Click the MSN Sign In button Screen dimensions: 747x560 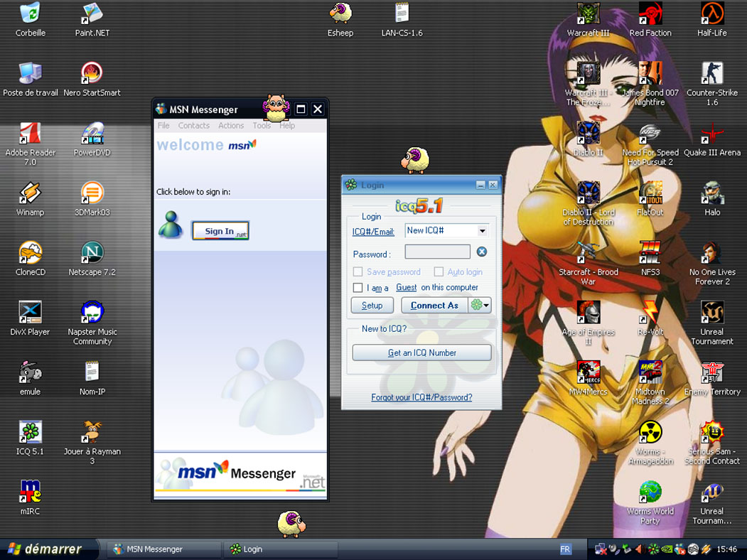[220, 231]
